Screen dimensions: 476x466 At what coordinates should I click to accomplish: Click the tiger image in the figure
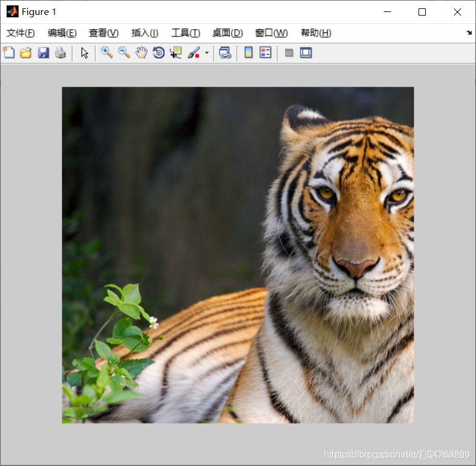[238, 255]
